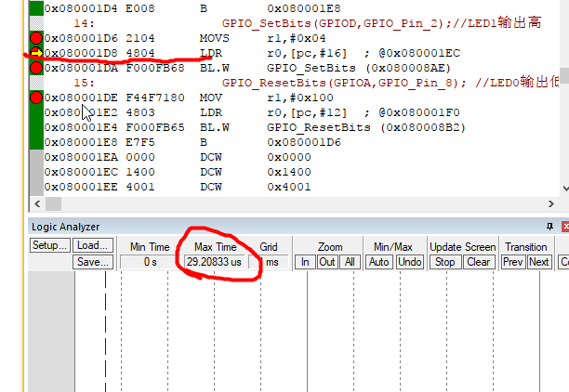Viewport: 569px width, 392px height.
Task: Click the Load... button
Action: coord(93,245)
